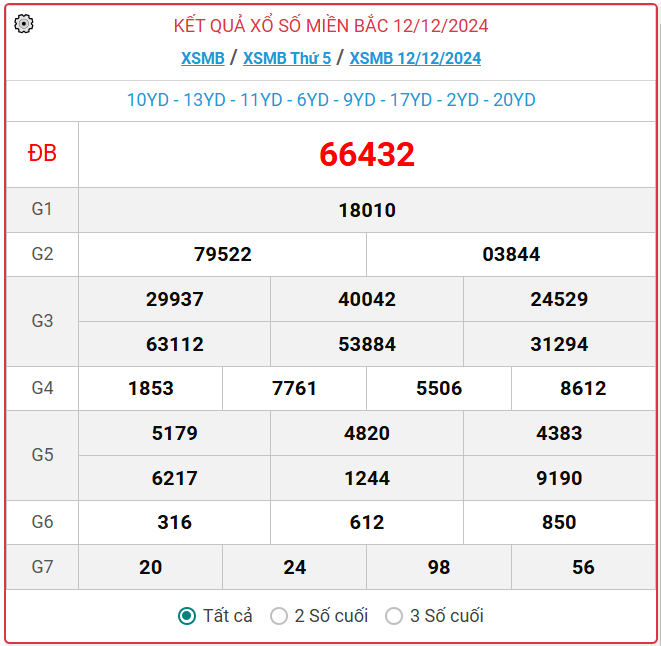Open the settings gear icon
Screen dimensions: 661x646
[24, 24]
